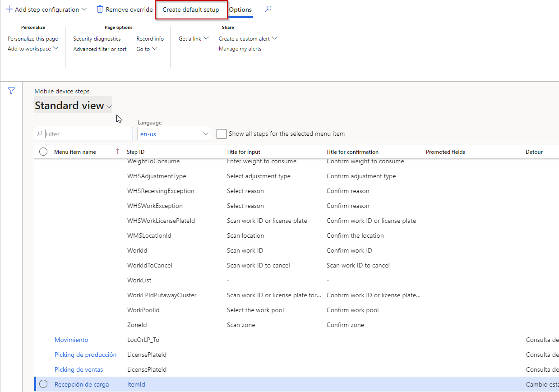This screenshot has height=392, width=559.
Task: Open the filter pane funnel icon
Action: pyautogui.click(x=11, y=91)
